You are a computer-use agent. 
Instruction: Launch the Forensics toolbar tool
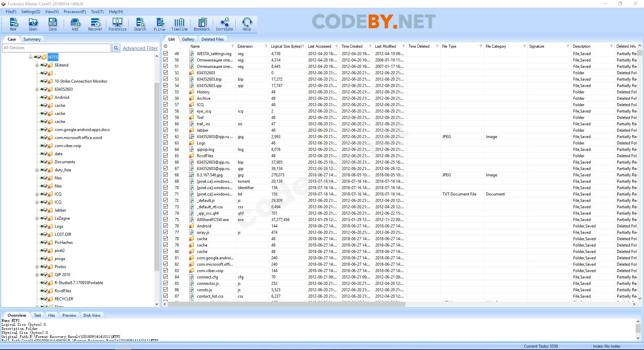tap(117, 24)
